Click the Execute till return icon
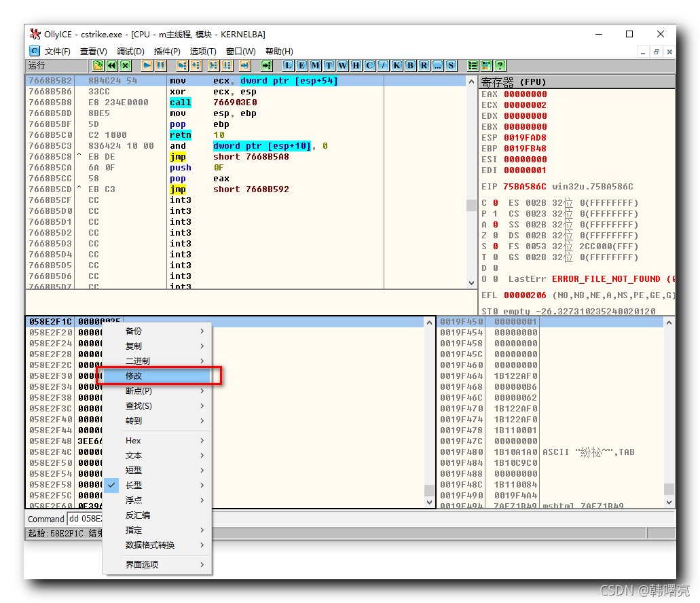Image resolution: width=700 pixels, height=603 pixels. point(244,66)
